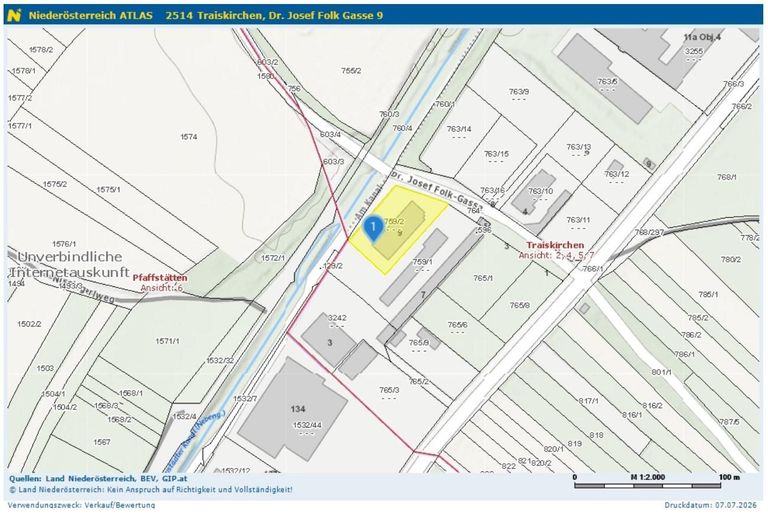Click the header title 'Niederösterreich ATLAS'
Screen dimensions: 768x525
point(91,15)
